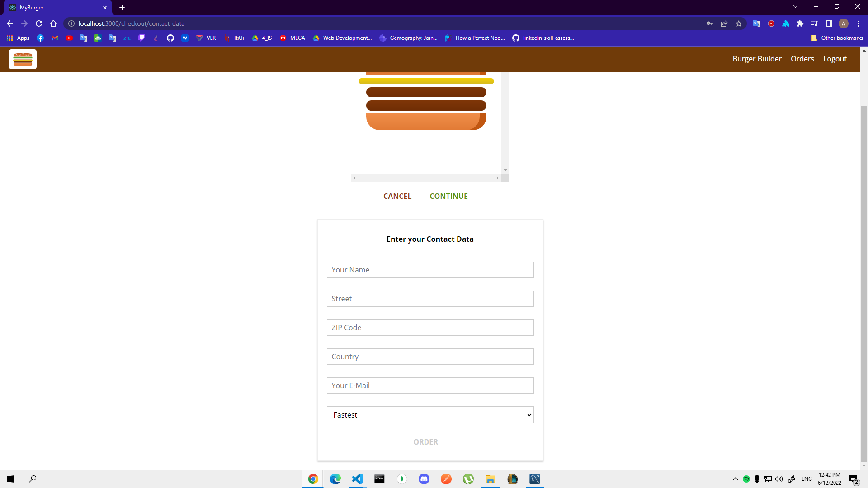
Task: Click the ORDER button
Action: (425, 442)
